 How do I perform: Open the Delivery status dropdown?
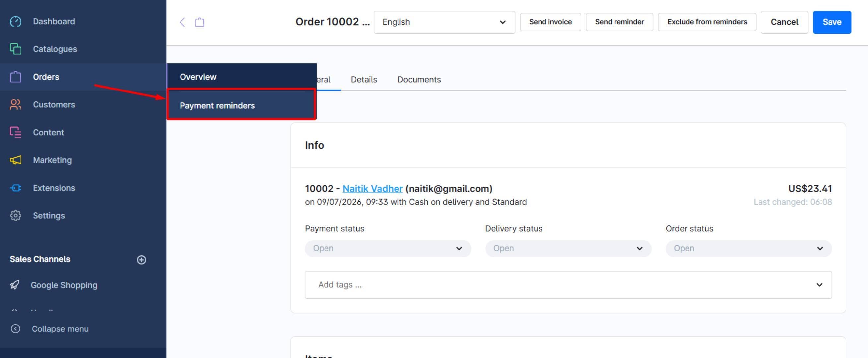[568, 249]
